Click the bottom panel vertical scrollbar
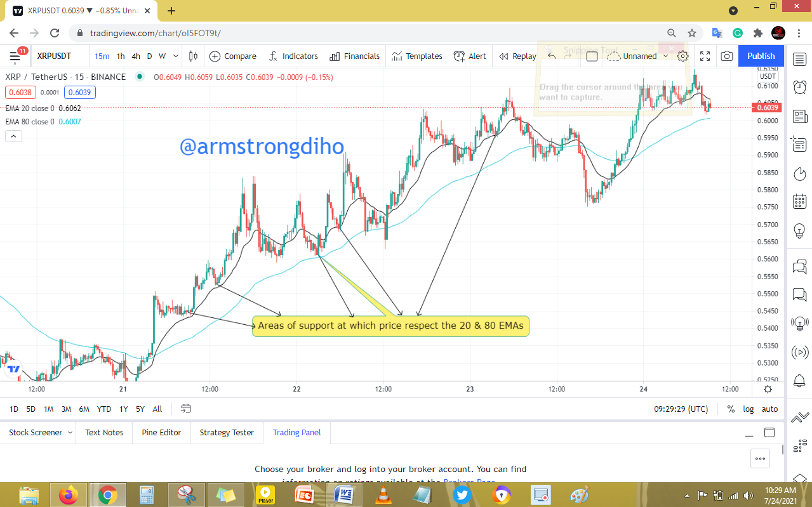 [782, 450]
